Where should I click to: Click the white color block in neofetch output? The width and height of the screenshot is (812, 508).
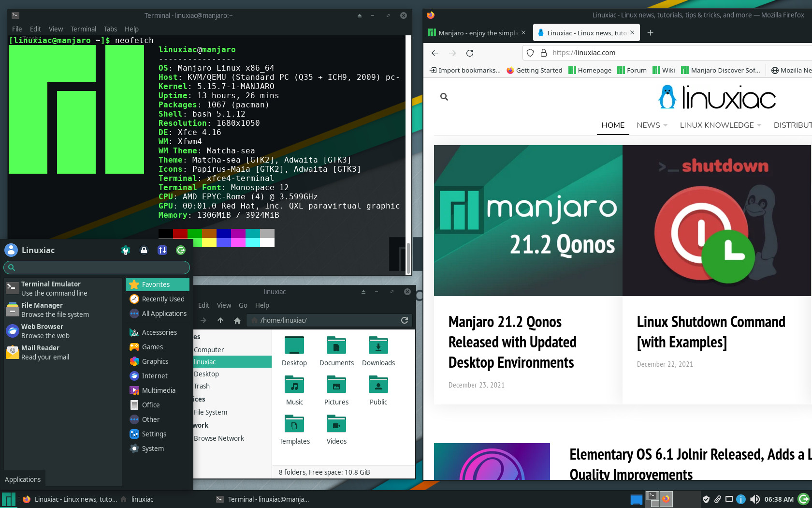(x=267, y=243)
